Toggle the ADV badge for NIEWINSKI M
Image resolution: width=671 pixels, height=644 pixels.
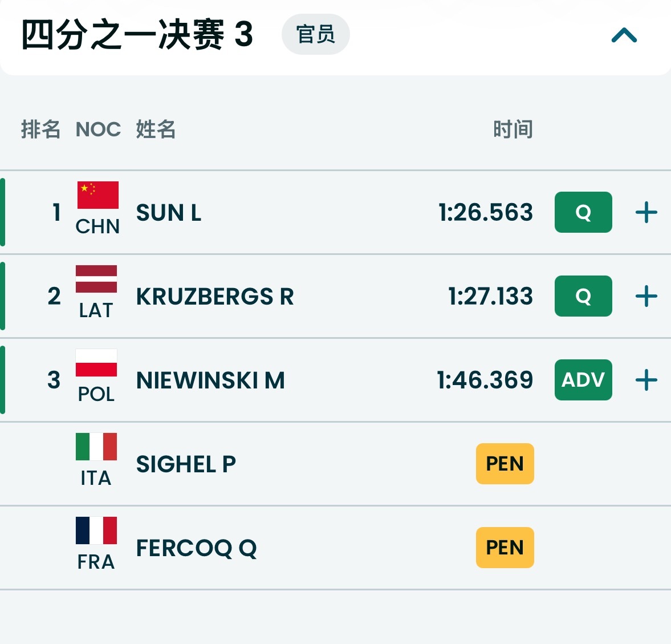coord(583,380)
